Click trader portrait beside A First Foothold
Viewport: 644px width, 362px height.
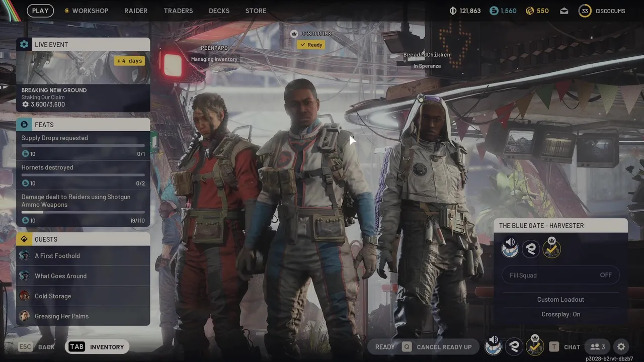coord(24,256)
